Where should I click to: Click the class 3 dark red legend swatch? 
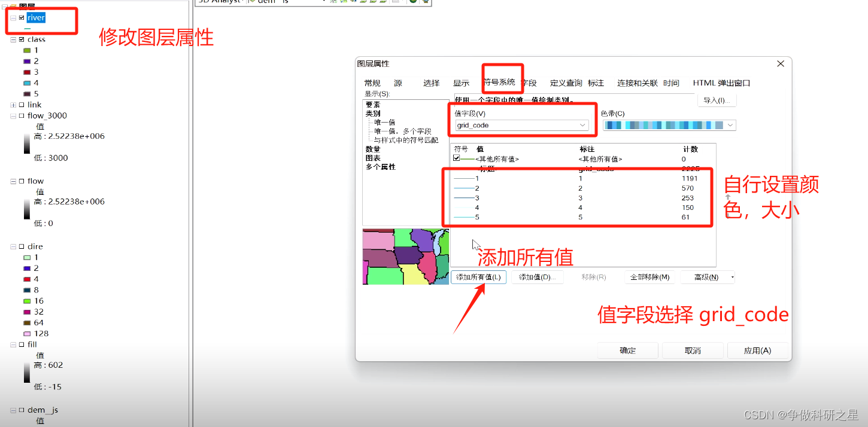click(26, 72)
